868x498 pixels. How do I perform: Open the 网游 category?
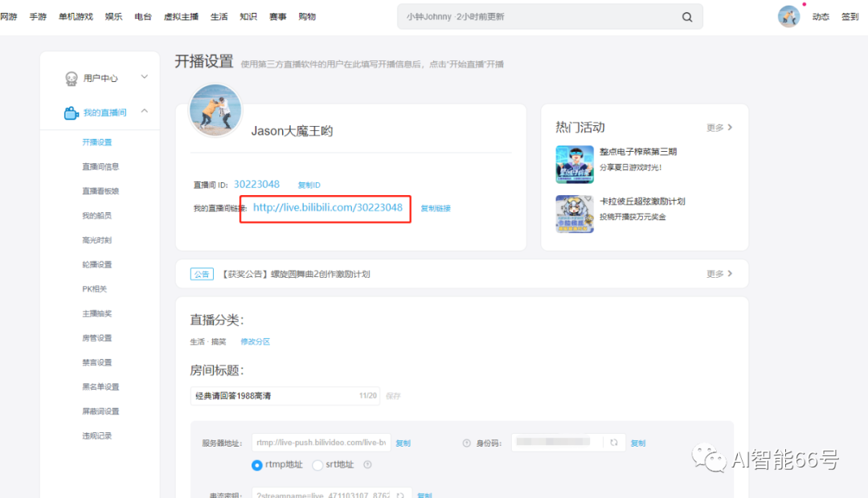point(8,17)
